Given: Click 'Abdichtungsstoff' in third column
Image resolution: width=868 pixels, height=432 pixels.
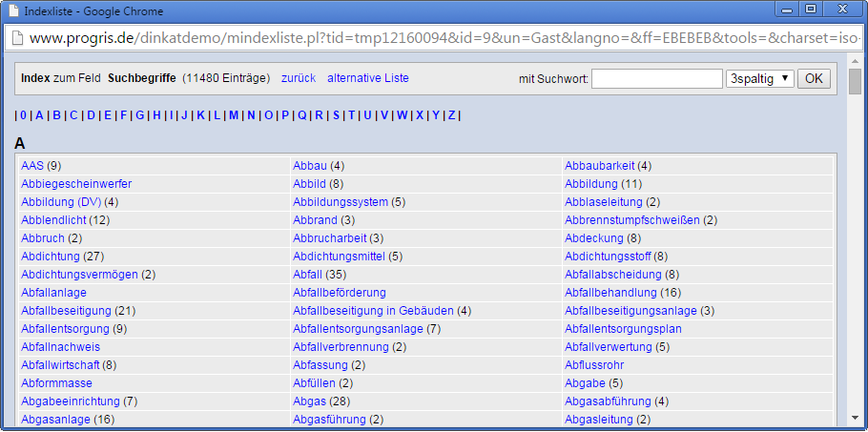Looking at the screenshot, I should (608, 257).
